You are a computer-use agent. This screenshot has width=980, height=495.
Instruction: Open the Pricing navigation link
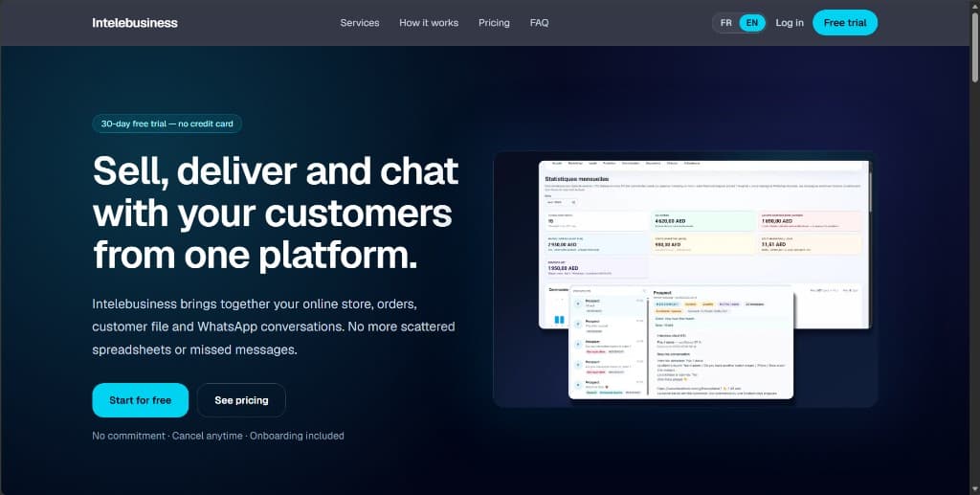[494, 23]
